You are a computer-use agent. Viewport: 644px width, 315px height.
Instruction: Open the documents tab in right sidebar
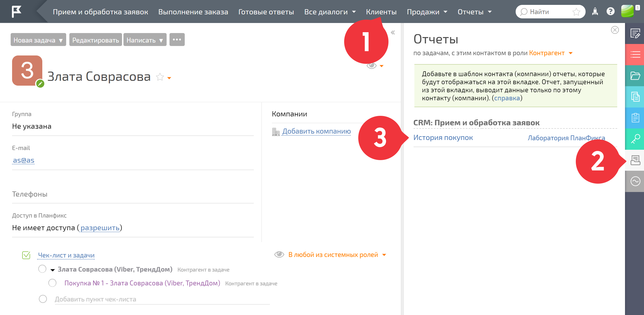click(x=635, y=97)
